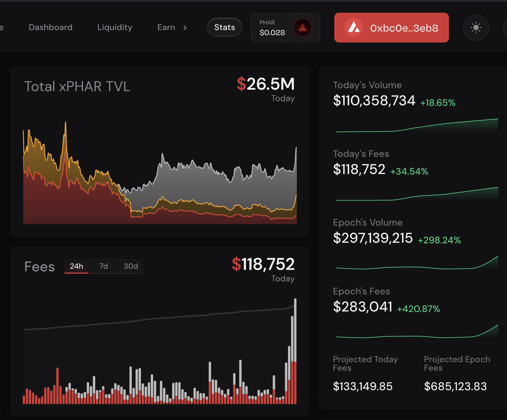Click the Avalanche logo in wallet button
This screenshot has width=507, height=420.
(x=354, y=27)
